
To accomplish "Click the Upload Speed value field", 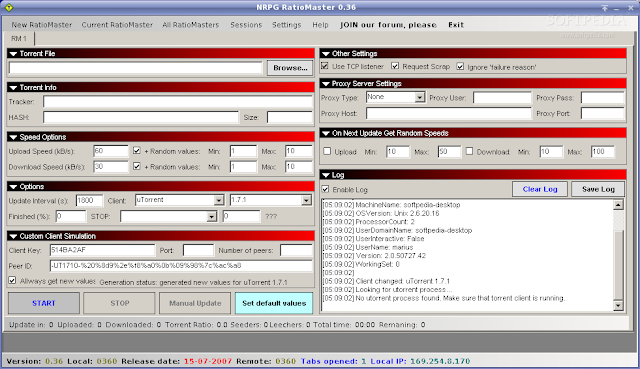I will pyautogui.click(x=111, y=151).
